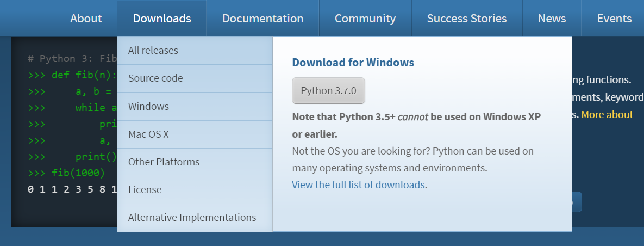Select All releases from Downloads menu
The image size is (644, 246).
(195, 50)
